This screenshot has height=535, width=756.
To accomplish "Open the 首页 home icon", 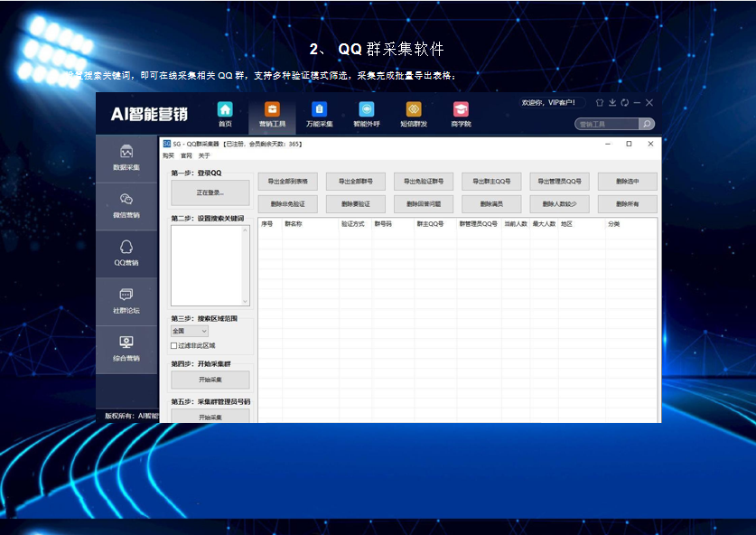I will pos(225,109).
